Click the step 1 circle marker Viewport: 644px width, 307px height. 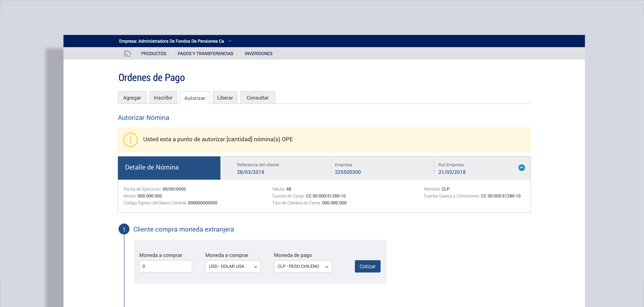point(124,229)
